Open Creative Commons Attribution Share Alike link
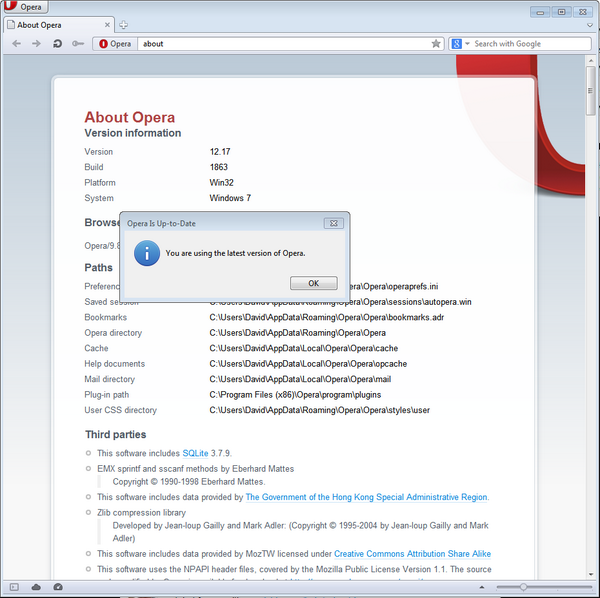 click(412, 554)
